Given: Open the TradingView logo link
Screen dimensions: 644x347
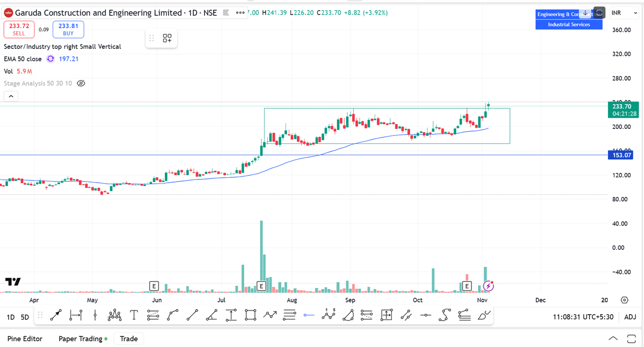Looking at the screenshot, I should [x=13, y=281].
